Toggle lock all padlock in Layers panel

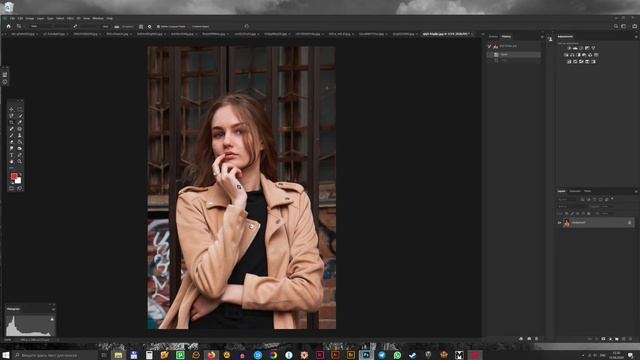tap(589, 213)
